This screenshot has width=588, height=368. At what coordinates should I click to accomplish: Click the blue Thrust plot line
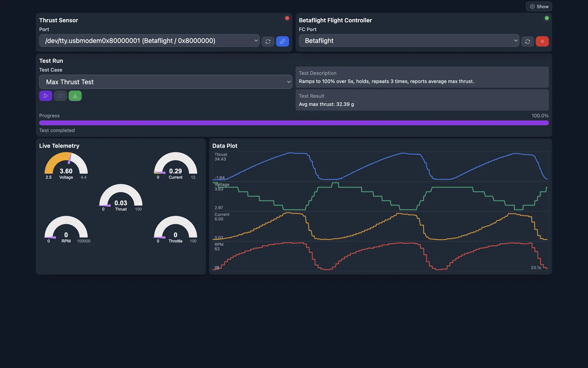pyautogui.click(x=380, y=166)
